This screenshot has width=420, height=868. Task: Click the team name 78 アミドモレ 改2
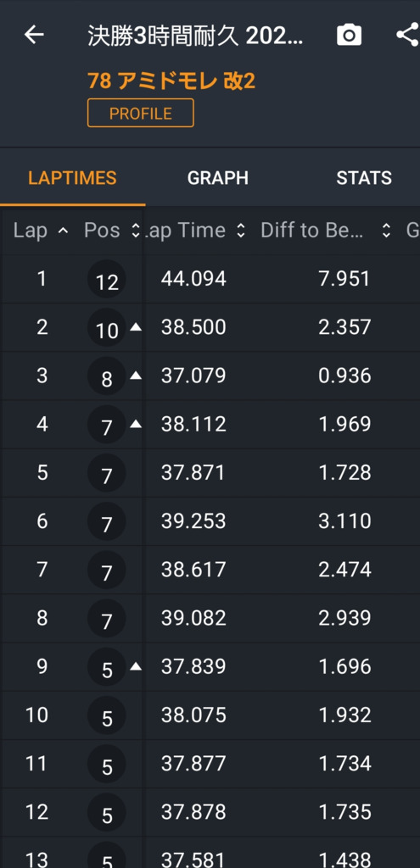click(171, 81)
